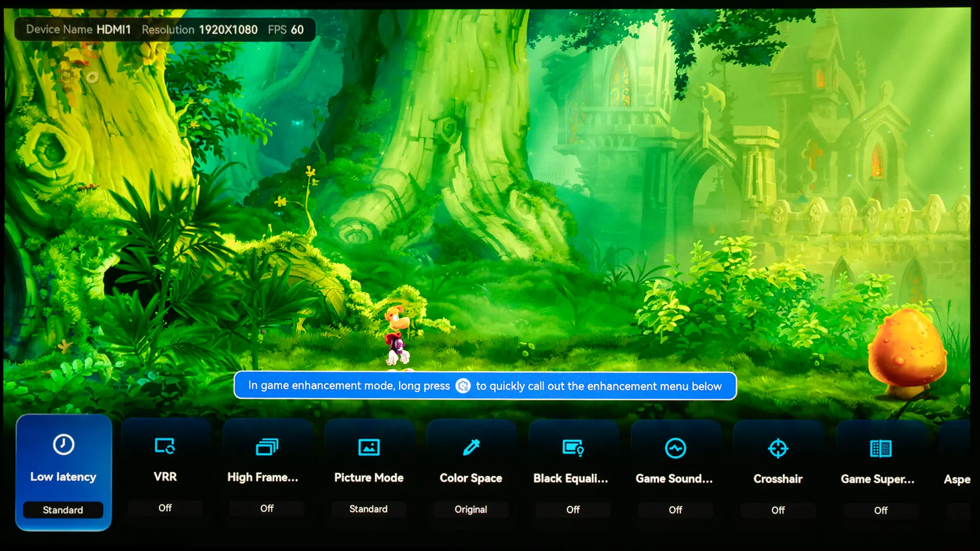Click the controller button icon in the hint
Viewport: 980px width, 551px height.
pyautogui.click(x=463, y=386)
